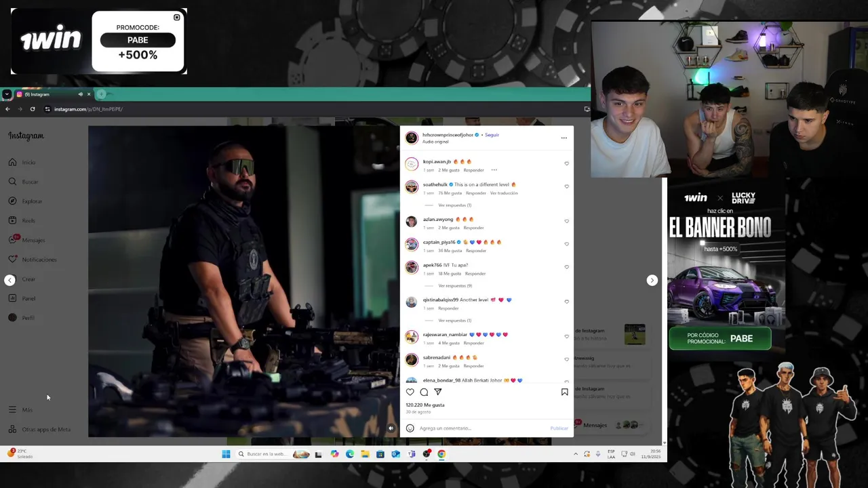
Task: Like captain_piya16's comment
Action: [x=566, y=244]
